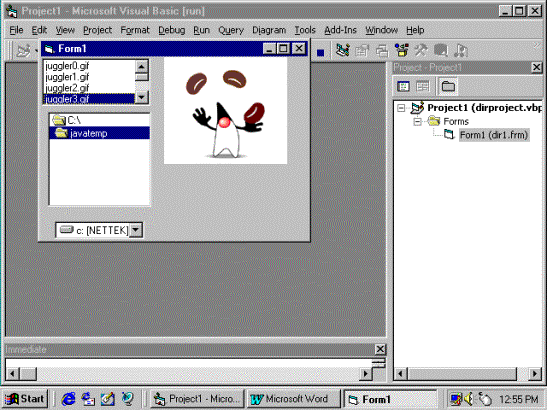Screen dimensions: 547x410
Task: Open the Object Browser toolbar icon
Action: click(402, 51)
